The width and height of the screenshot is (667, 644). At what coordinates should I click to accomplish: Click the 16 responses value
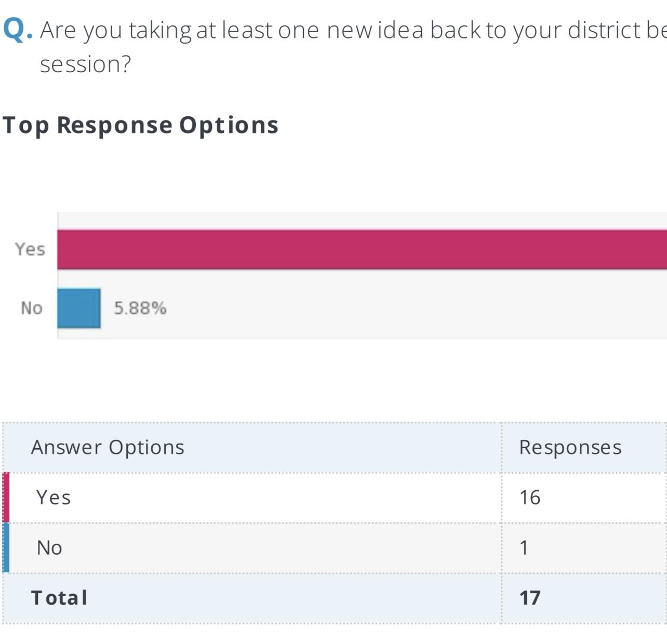tap(530, 498)
